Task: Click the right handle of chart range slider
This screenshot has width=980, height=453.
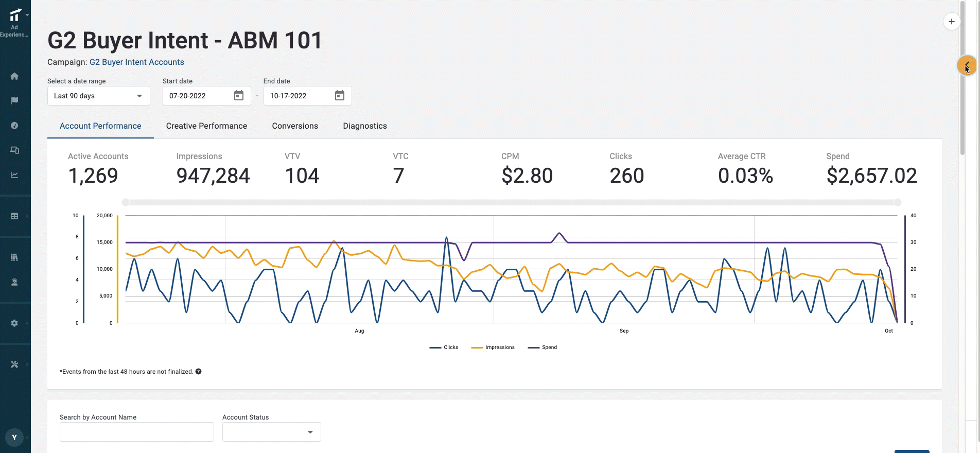Action: (898, 202)
